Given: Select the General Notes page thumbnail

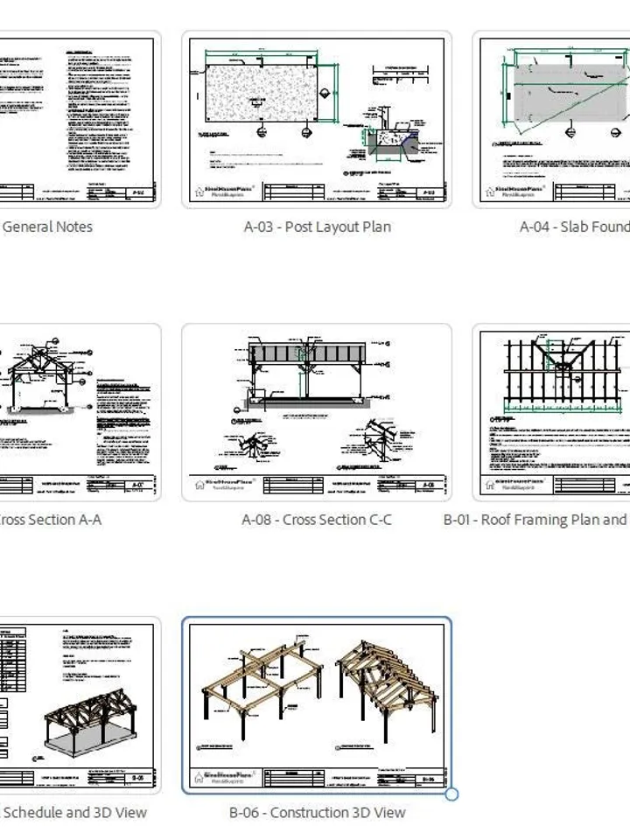Looking at the screenshot, I should [x=80, y=120].
